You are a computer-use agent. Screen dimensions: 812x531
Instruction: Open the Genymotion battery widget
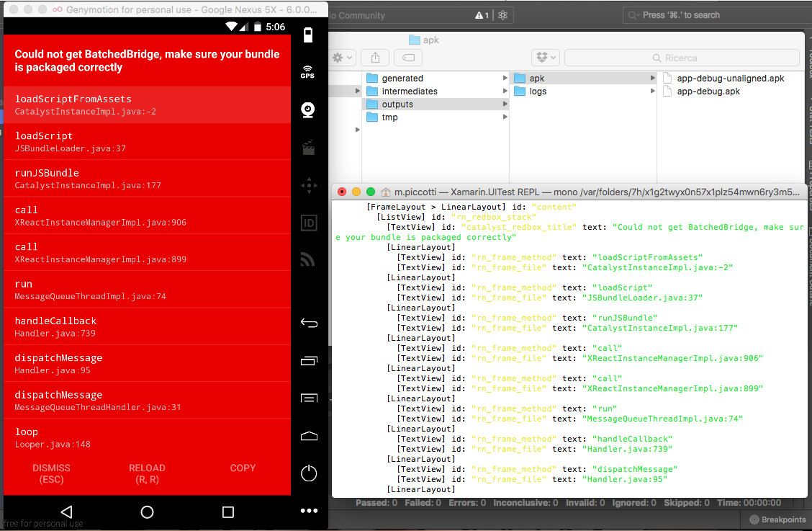308,36
